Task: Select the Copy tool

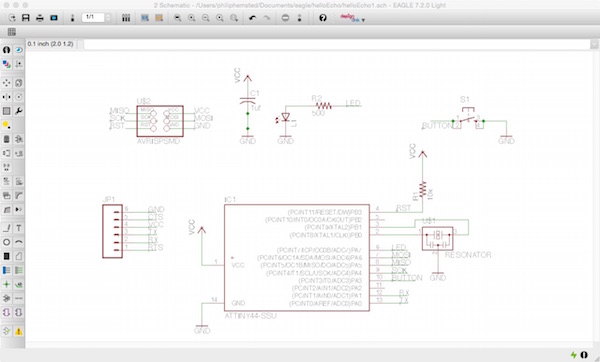Action: [18, 83]
